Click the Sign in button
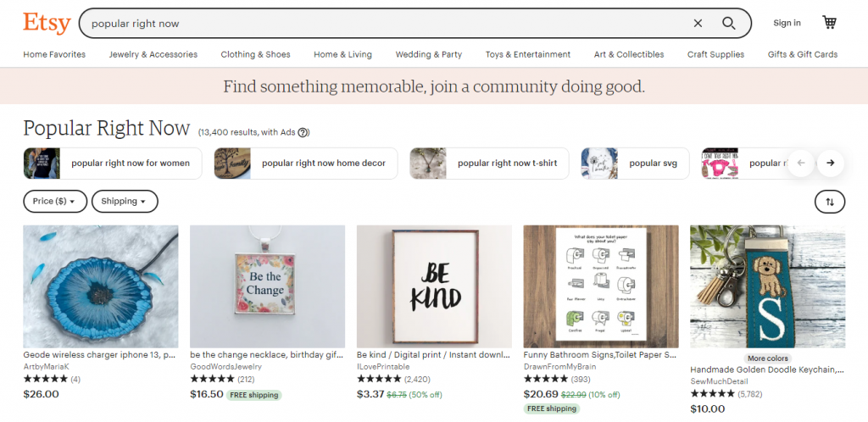 pyautogui.click(x=787, y=23)
